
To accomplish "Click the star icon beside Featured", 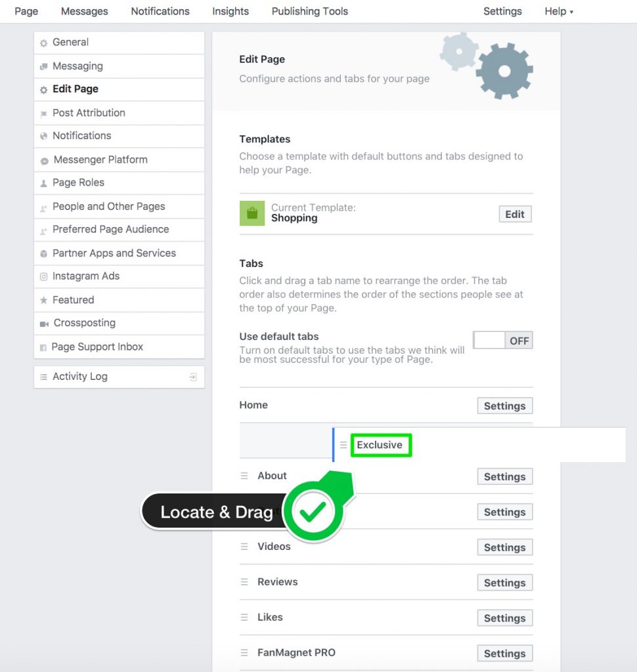I will click(43, 300).
